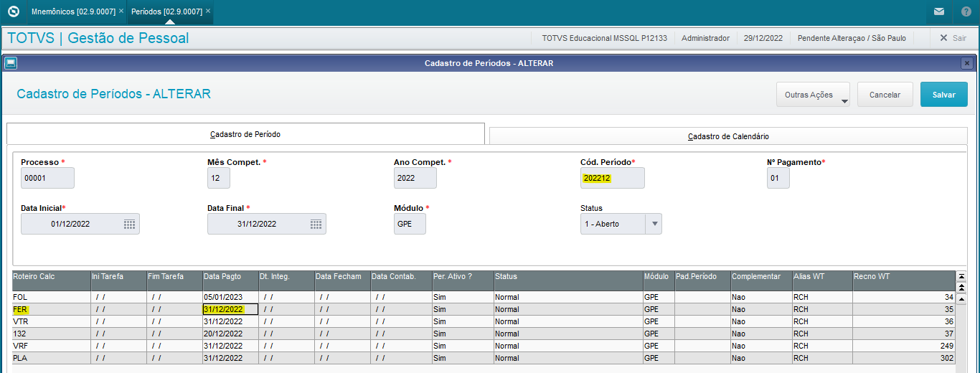Click the Nº Pagamento field

778,178
